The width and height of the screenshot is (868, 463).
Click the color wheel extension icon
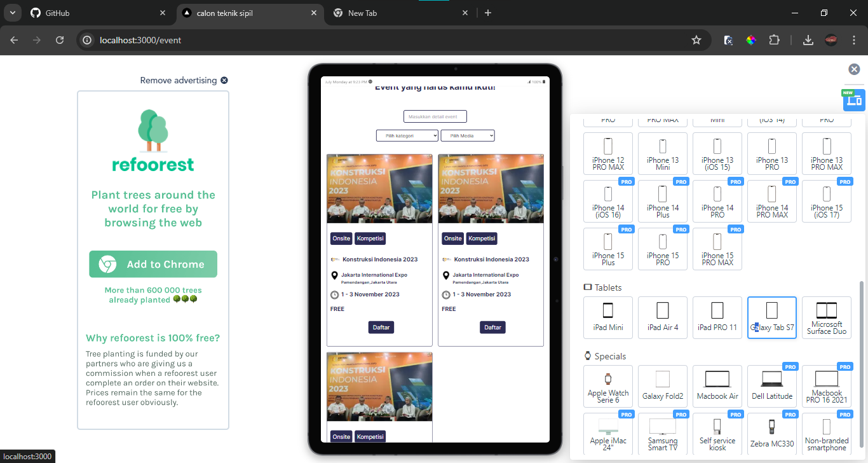[751, 40]
